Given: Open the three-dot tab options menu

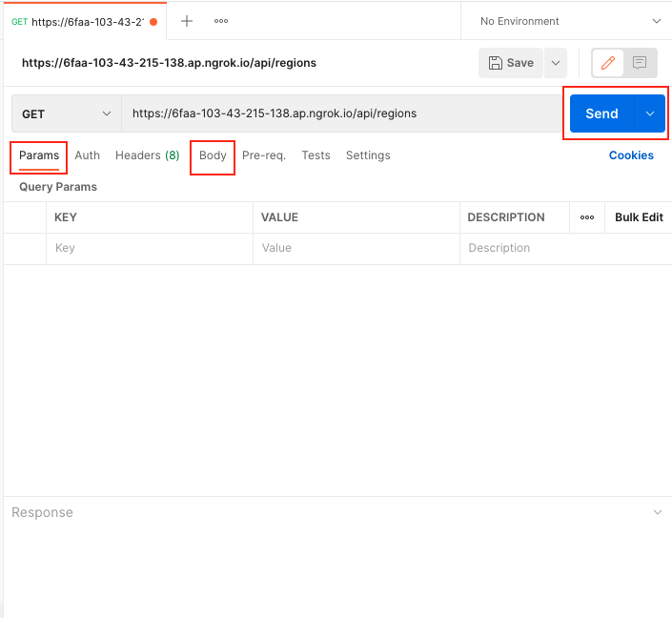Looking at the screenshot, I should (220, 21).
